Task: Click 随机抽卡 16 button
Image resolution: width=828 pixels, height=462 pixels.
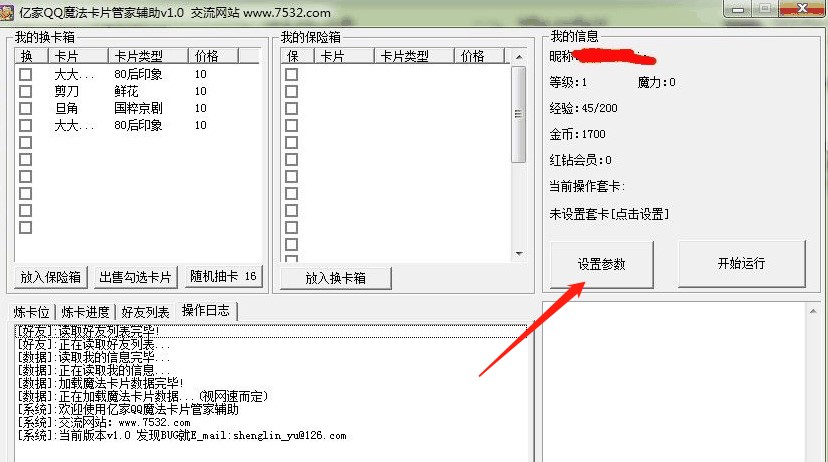Action: point(223,277)
